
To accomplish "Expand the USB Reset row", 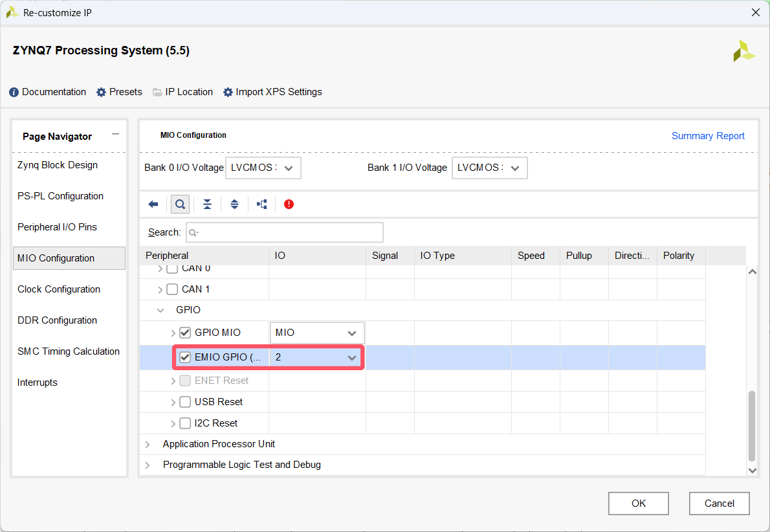I will [x=173, y=403].
